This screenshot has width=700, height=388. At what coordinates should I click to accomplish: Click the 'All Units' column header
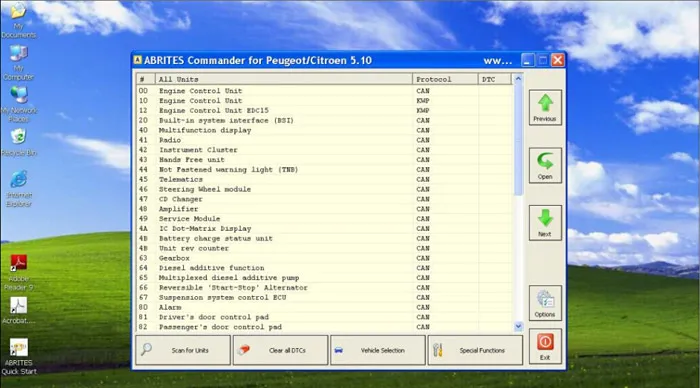pos(283,79)
